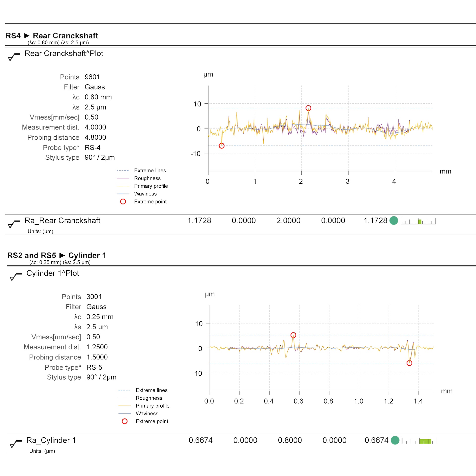Viewport: 476px width, 476px height.
Task: Click Primary profile legend entry in cylinder plot
Action: tap(152, 406)
